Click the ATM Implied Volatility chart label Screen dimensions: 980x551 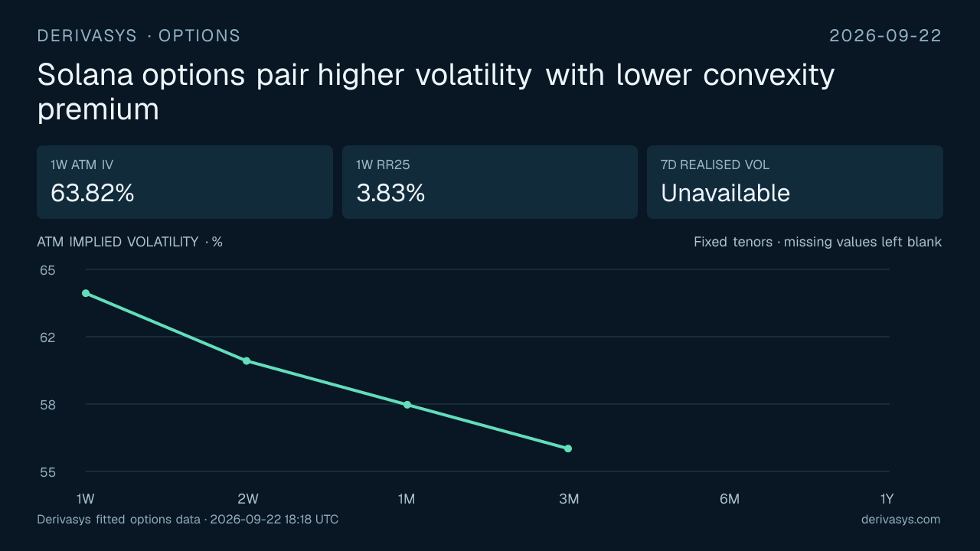point(130,242)
